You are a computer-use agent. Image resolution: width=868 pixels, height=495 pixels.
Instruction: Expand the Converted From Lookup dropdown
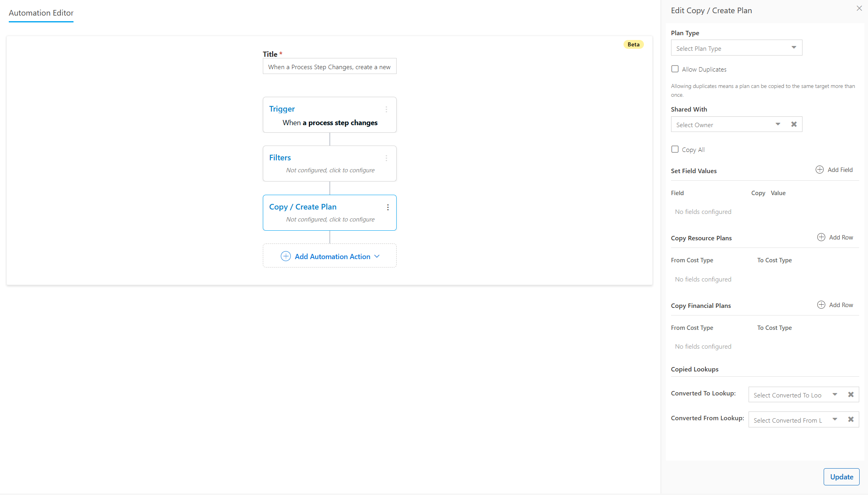(x=835, y=419)
